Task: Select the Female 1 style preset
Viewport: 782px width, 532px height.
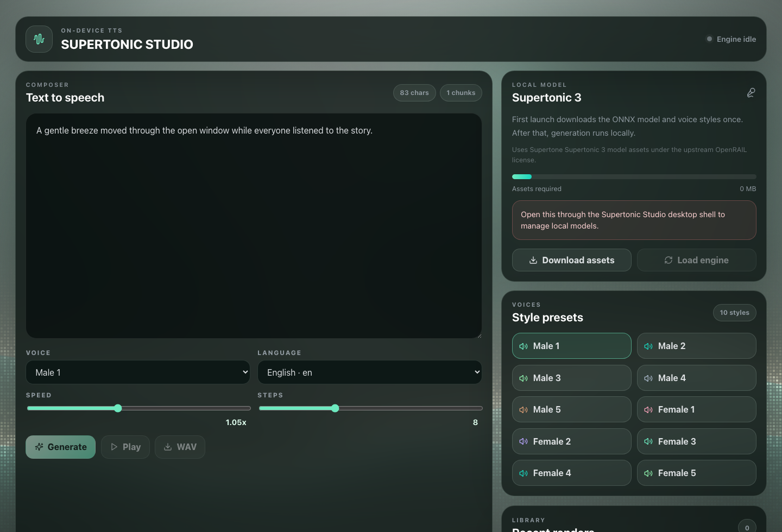Action: 697,409
